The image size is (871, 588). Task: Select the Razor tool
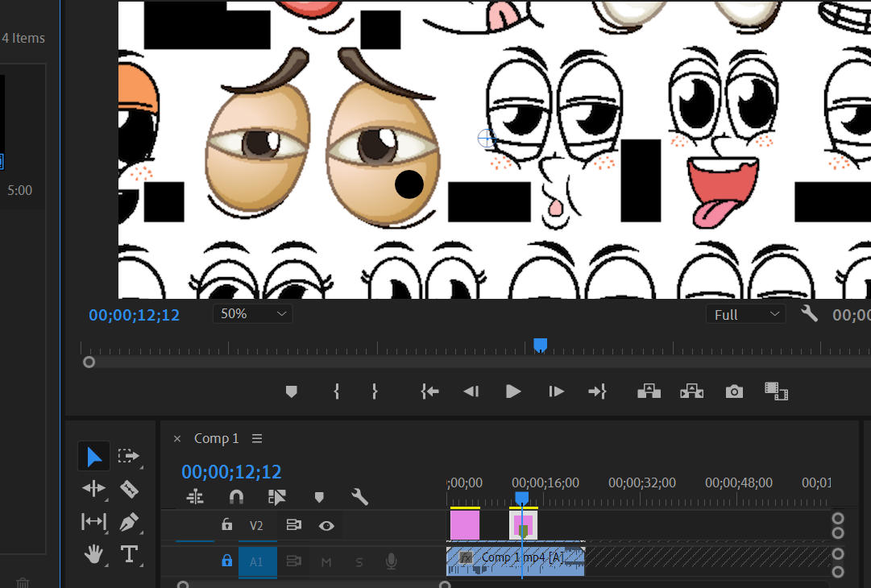129,489
